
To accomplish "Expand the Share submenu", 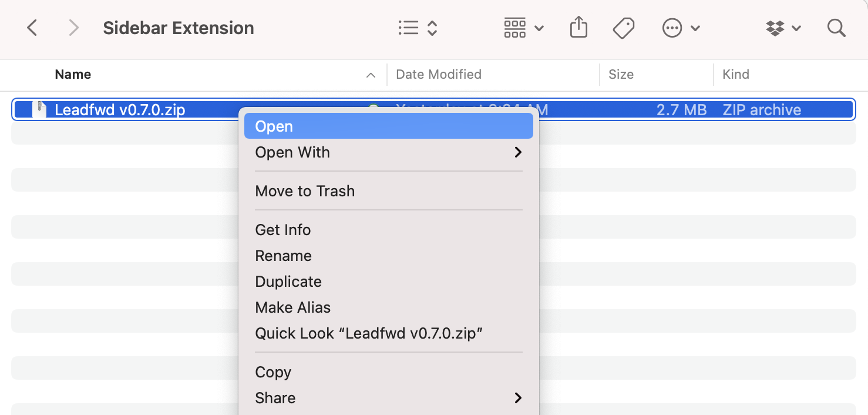I will click(x=389, y=398).
